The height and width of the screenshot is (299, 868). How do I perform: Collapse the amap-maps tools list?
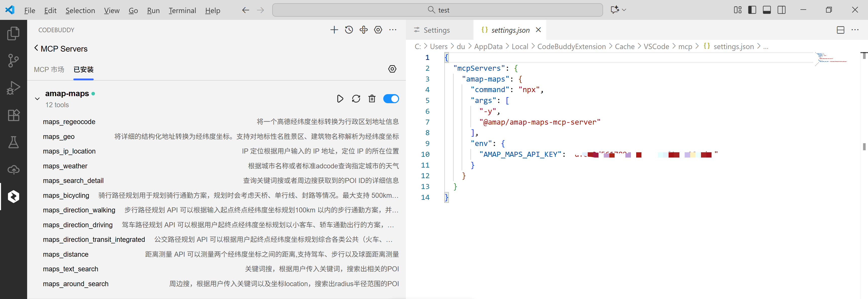(x=37, y=99)
